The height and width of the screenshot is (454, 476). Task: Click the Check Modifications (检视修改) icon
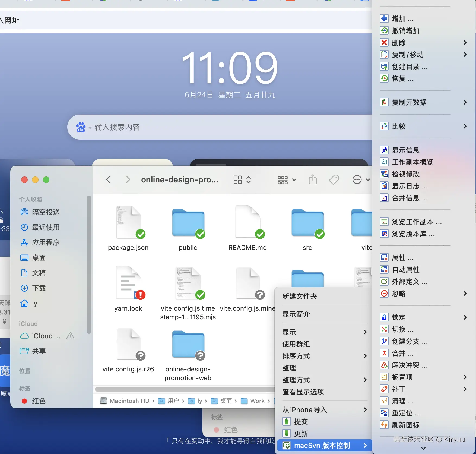(384, 174)
